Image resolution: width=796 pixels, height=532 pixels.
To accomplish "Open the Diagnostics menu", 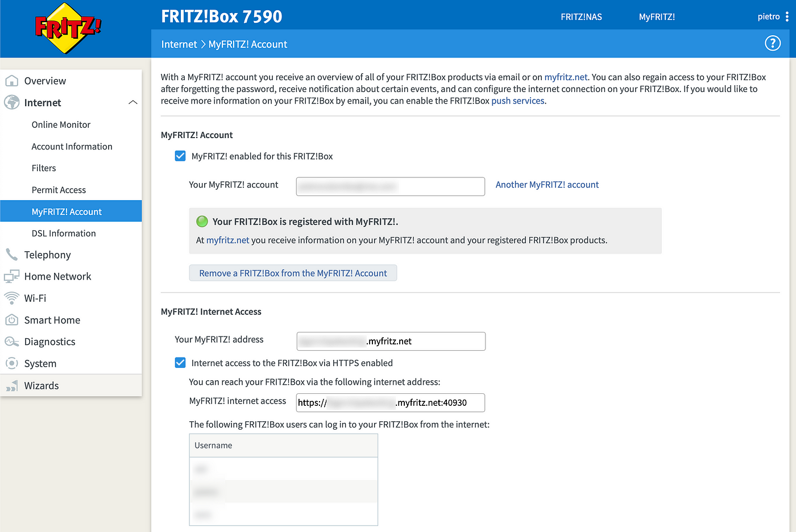I will (x=49, y=342).
